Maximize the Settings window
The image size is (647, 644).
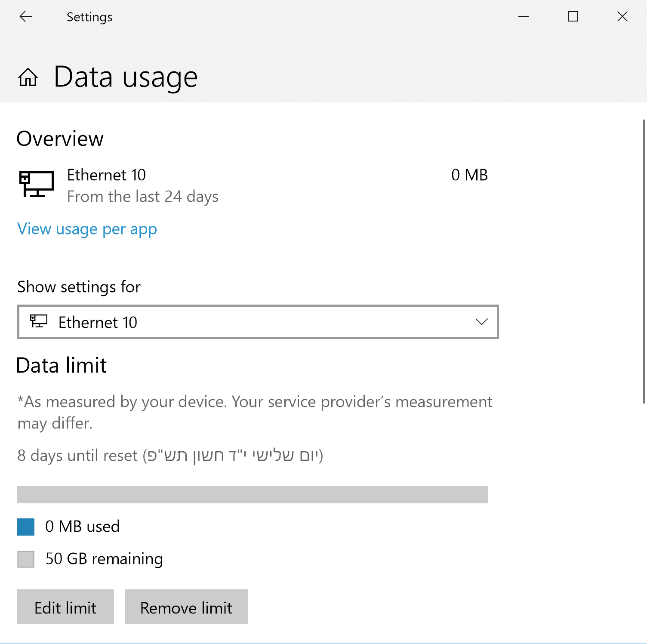point(573,17)
